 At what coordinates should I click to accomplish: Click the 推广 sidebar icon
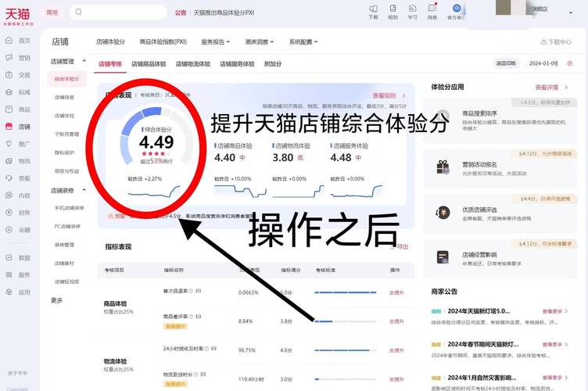(9, 144)
